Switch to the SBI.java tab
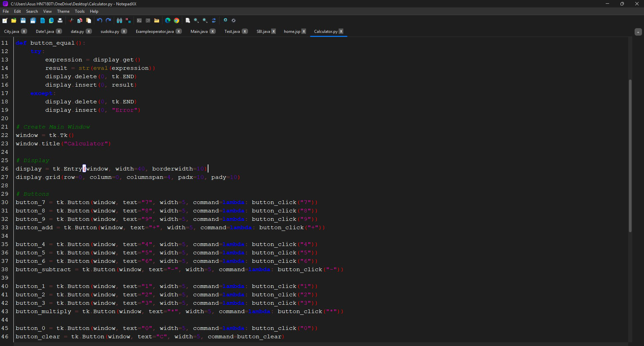The width and height of the screenshot is (644, 346). (x=263, y=32)
